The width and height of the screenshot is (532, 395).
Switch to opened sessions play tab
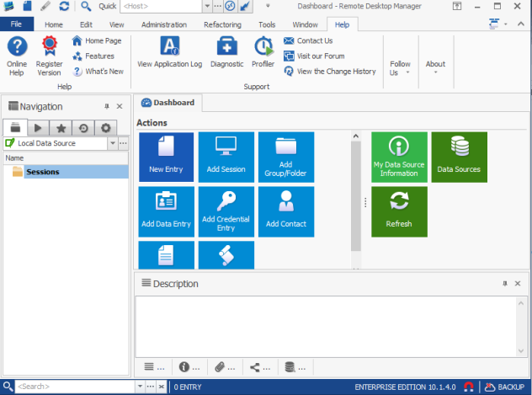click(38, 128)
